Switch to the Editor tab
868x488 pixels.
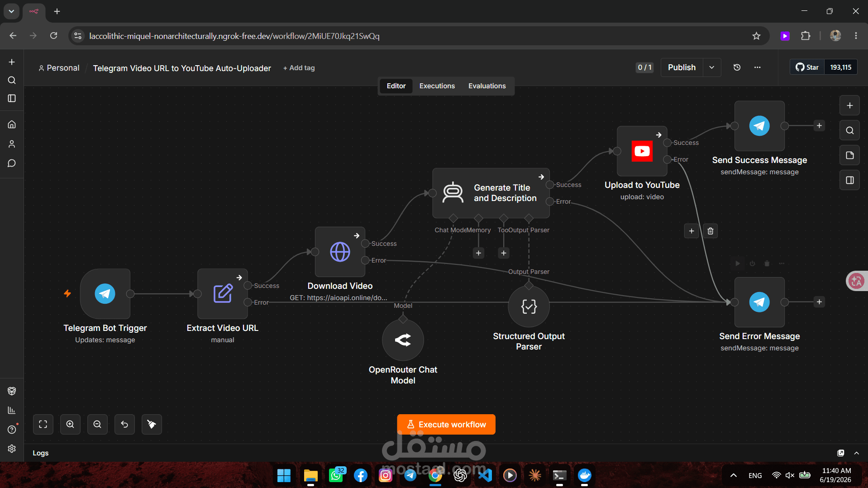[396, 86]
